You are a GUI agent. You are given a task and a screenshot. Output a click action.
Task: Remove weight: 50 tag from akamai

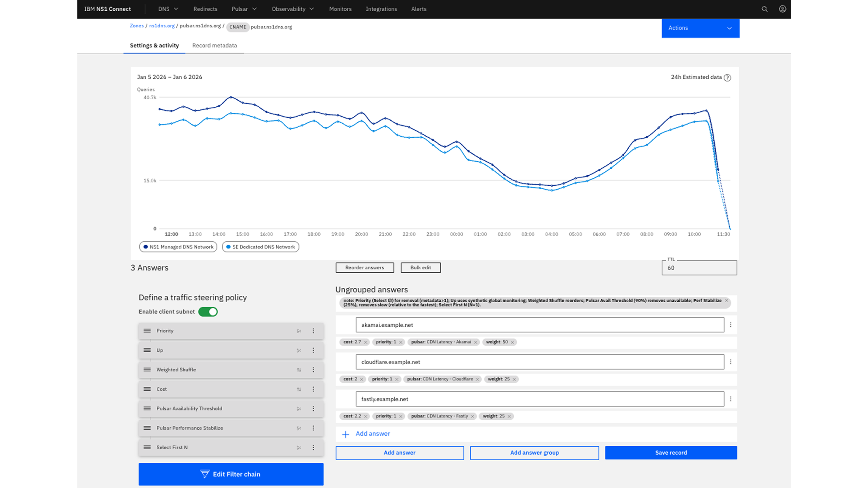pos(512,342)
